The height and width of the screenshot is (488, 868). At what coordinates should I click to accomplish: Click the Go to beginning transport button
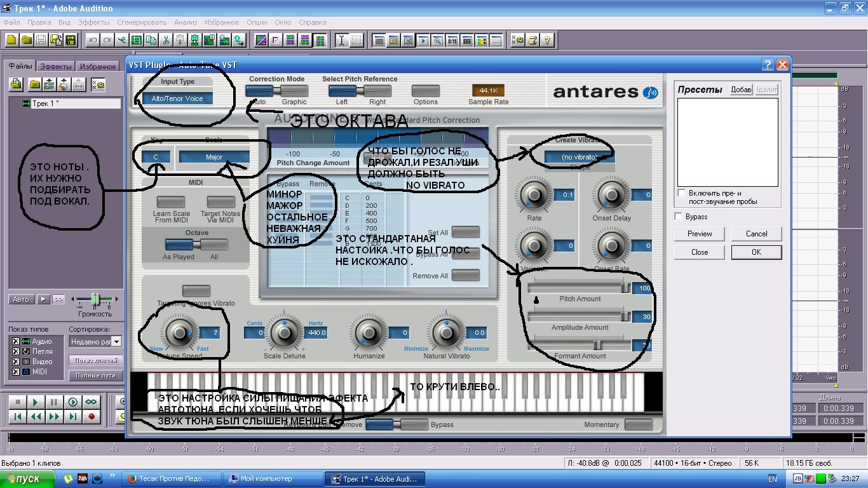18,417
